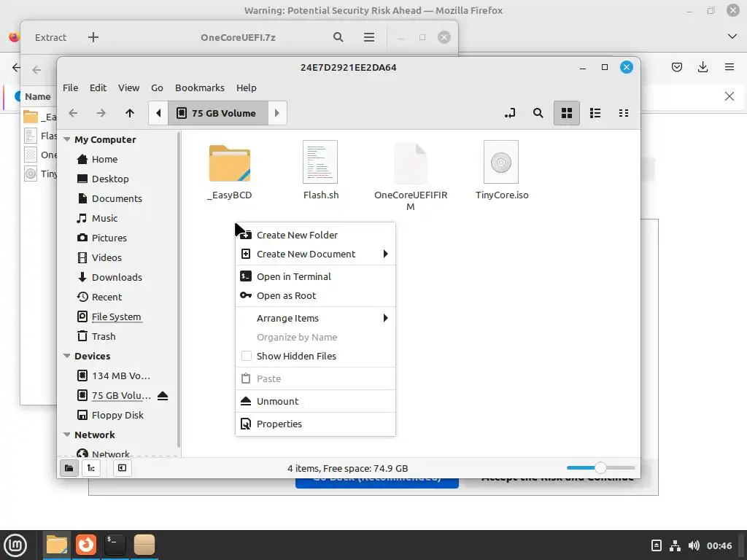Open Linux Mint start menu
Screen dimensions: 747x560
tap(15, 545)
